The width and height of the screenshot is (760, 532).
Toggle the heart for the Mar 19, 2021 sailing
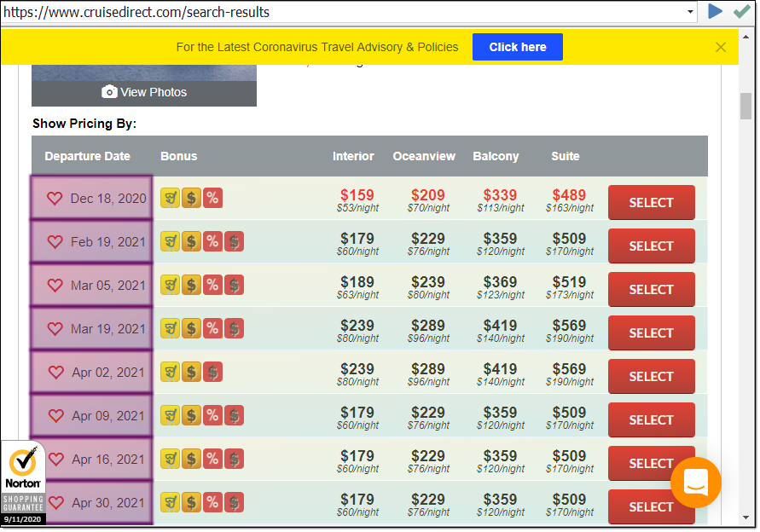[x=55, y=329]
